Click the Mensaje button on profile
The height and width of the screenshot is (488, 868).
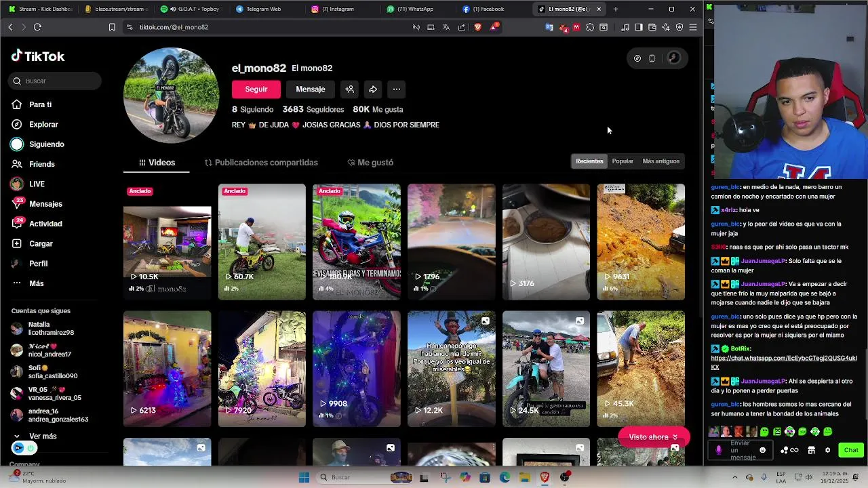(311, 89)
